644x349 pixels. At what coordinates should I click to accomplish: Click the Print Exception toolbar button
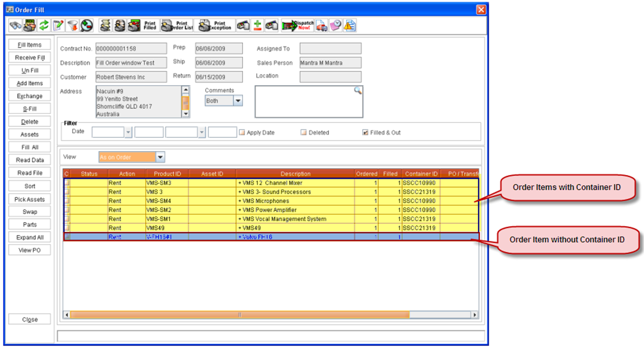(215, 26)
